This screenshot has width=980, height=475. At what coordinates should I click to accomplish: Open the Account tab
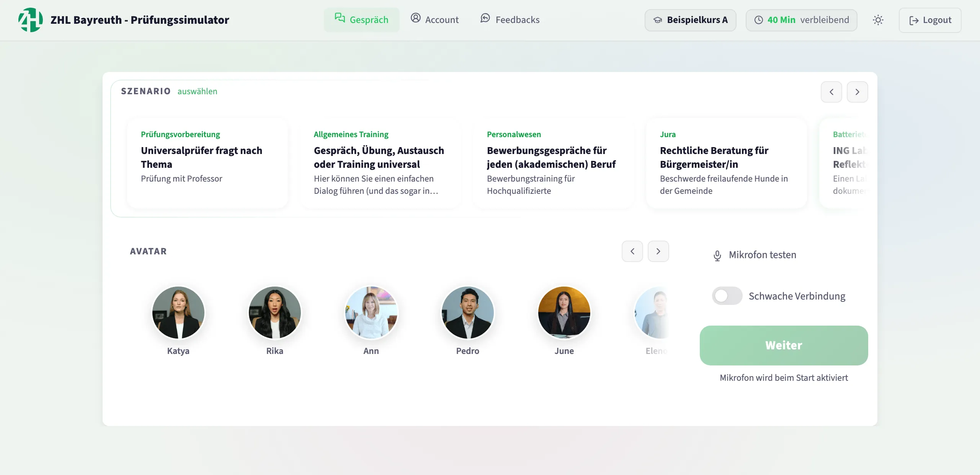click(x=434, y=20)
